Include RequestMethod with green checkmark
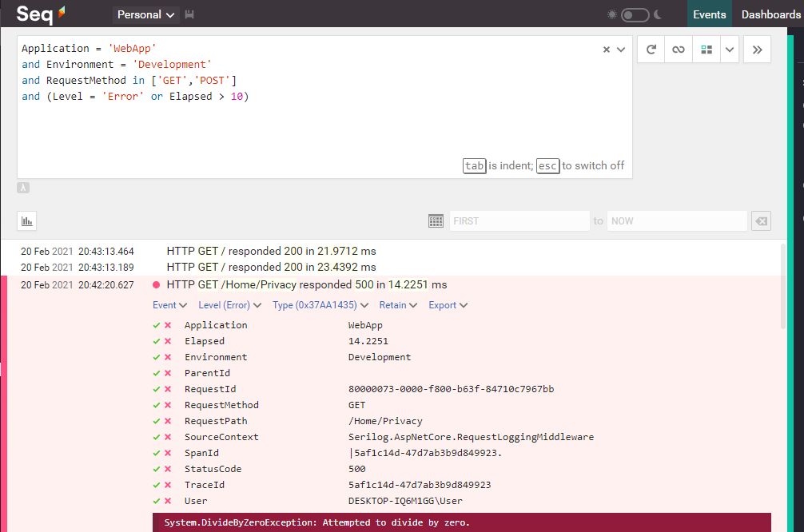The height and width of the screenshot is (532, 804). point(157,406)
